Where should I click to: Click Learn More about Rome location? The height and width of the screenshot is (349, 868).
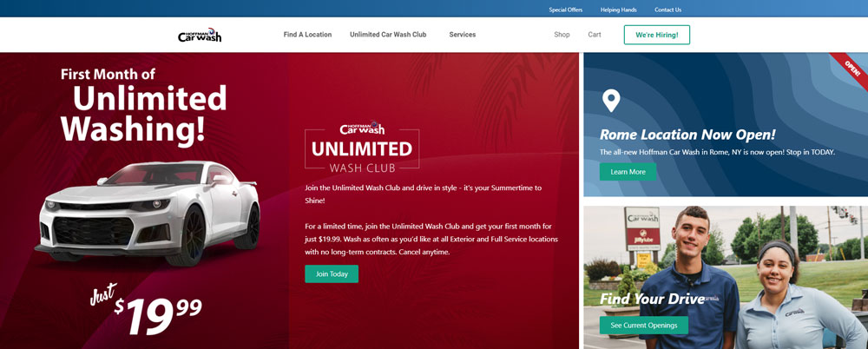tap(628, 172)
